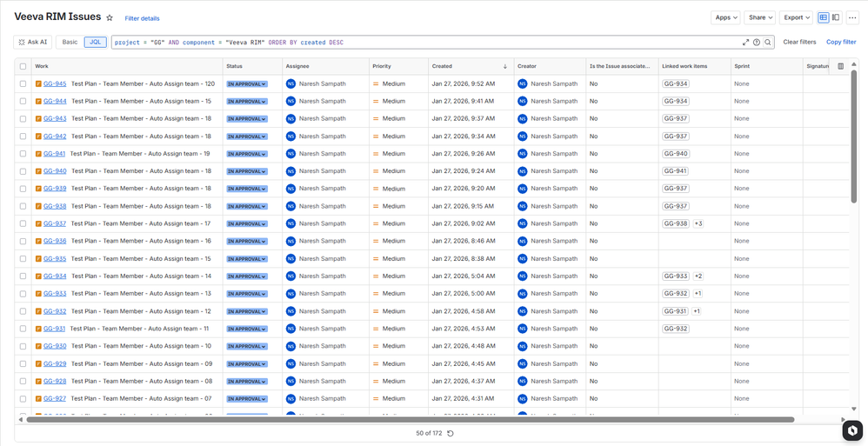The height and width of the screenshot is (446, 868).
Task: Open issue GG-944 link
Action: [x=56, y=101]
